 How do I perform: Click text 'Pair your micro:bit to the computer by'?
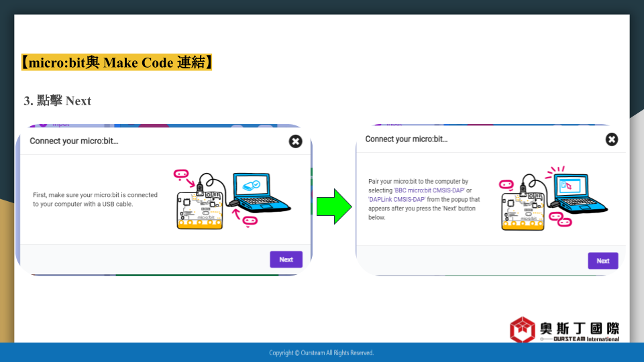tap(418, 182)
